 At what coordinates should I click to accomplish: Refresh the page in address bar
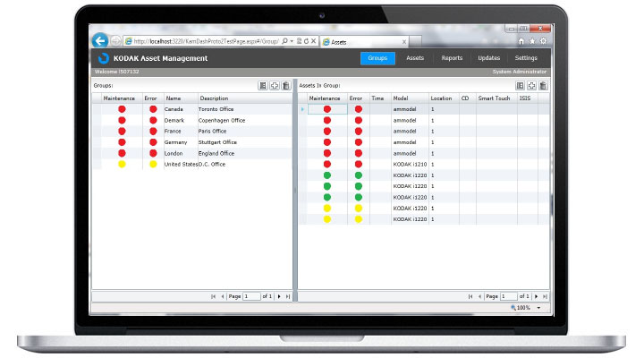click(307, 41)
